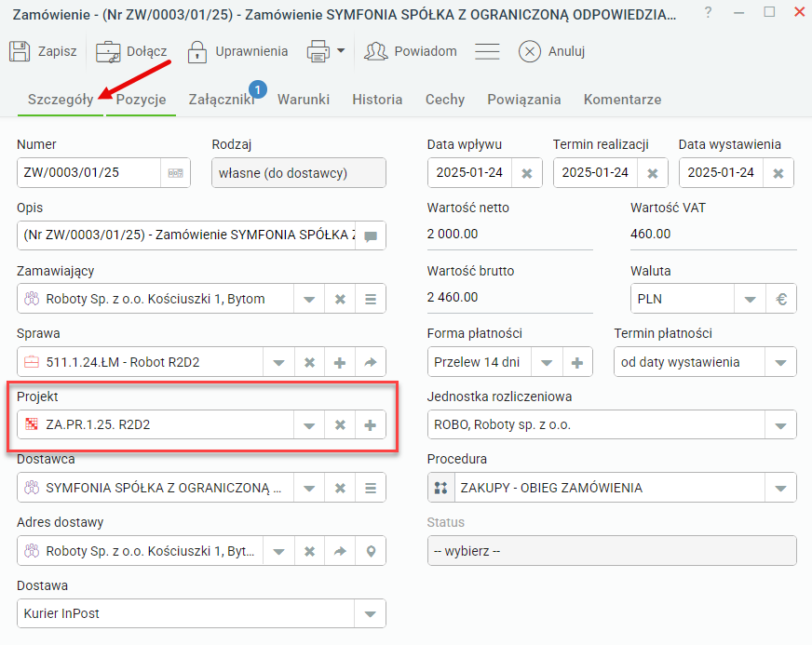This screenshot has height=645, width=812.
Task: Open map pin for Adres dostawy
Action: tap(371, 551)
